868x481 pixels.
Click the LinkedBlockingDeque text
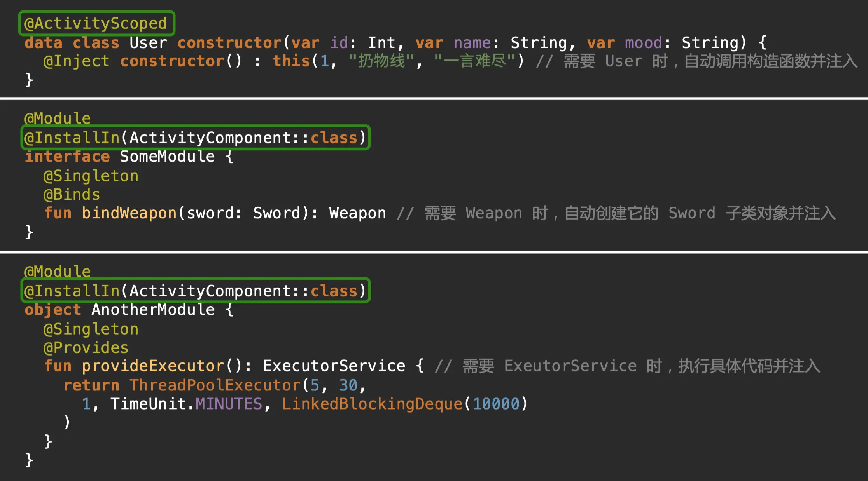pyautogui.click(x=372, y=404)
